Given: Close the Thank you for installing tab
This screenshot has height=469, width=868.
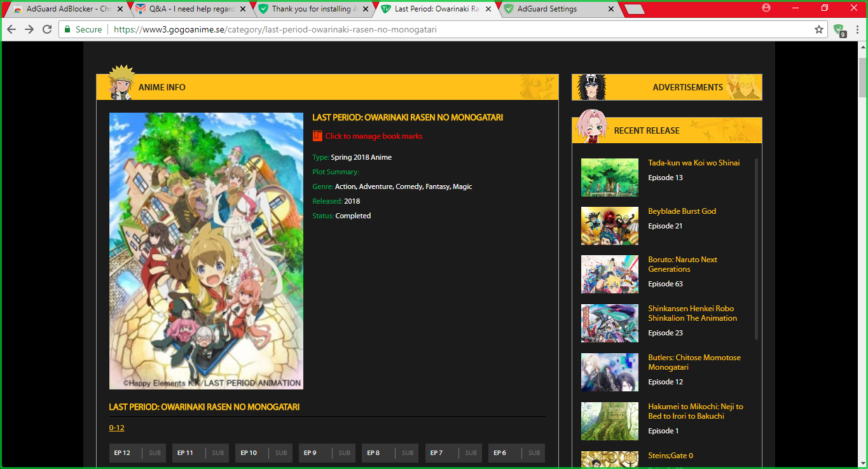Looking at the screenshot, I should pos(366,9).
